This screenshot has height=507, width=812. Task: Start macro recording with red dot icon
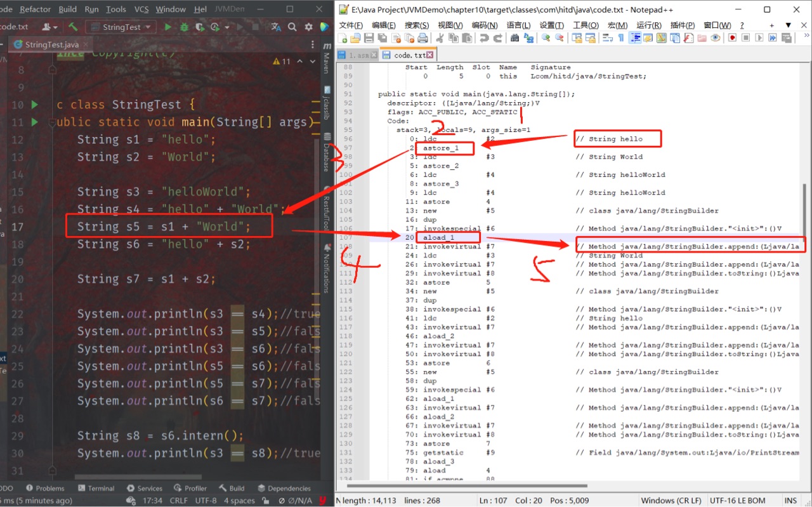point(733,38)
